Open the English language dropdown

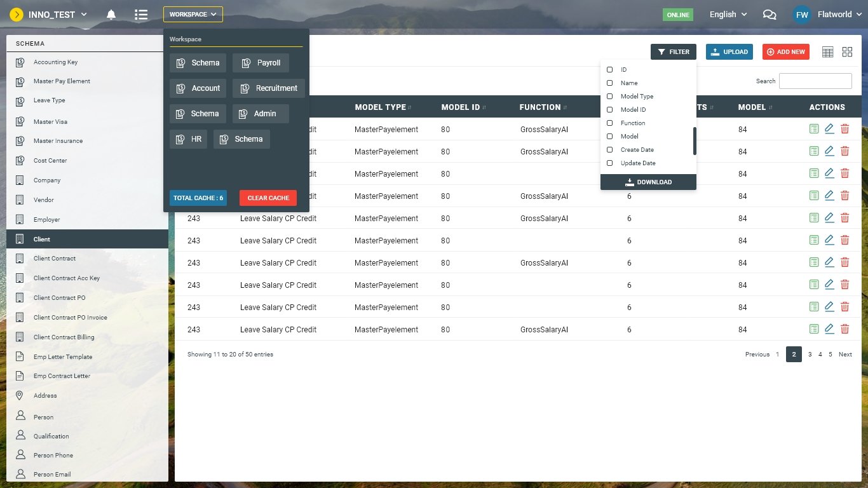(728, 15)
